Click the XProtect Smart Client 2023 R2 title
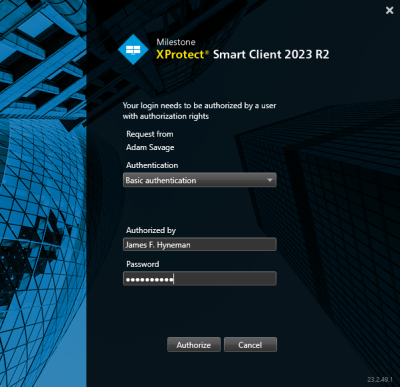 pyautogui.click(x=243, y=54)
